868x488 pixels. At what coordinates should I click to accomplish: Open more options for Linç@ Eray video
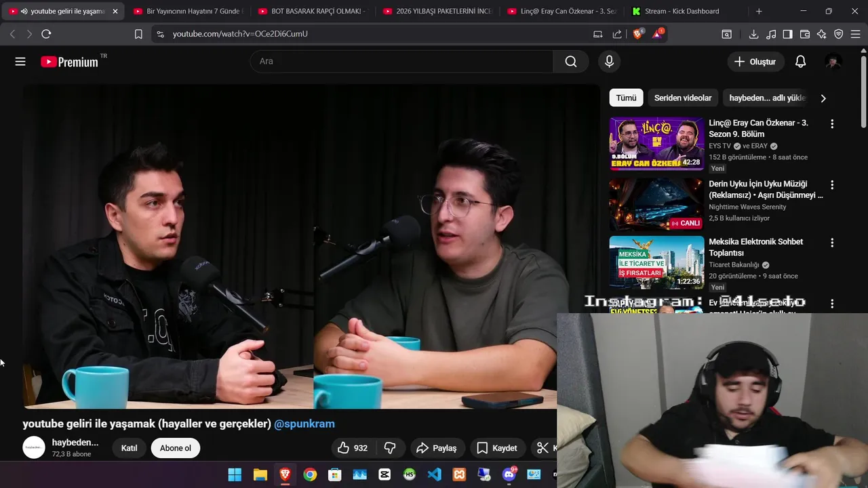point(832,124)
